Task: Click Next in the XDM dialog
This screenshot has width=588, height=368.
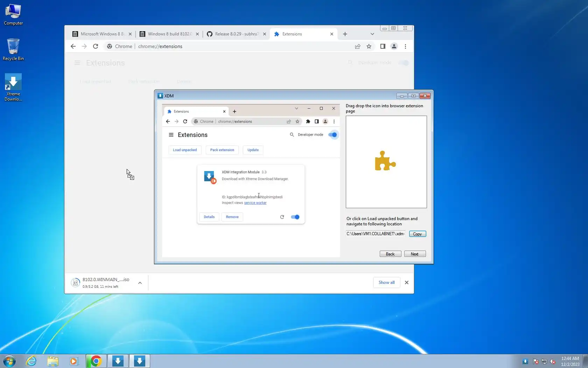Action: pos(415,254)
